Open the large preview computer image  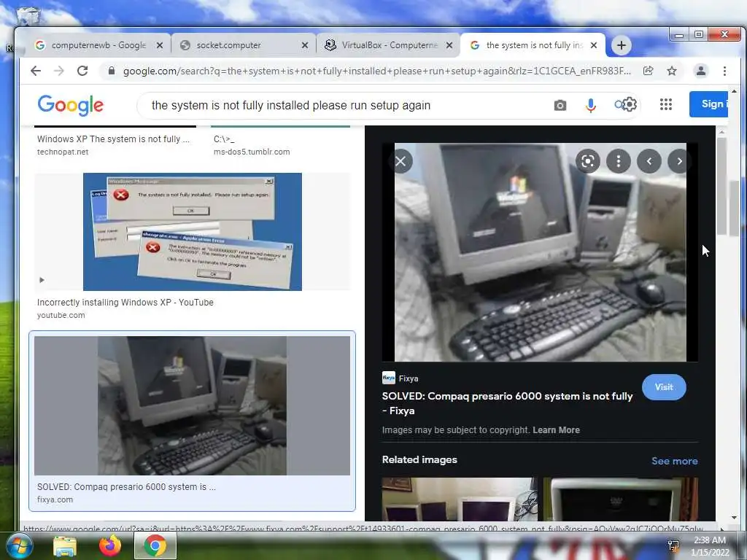541,252
